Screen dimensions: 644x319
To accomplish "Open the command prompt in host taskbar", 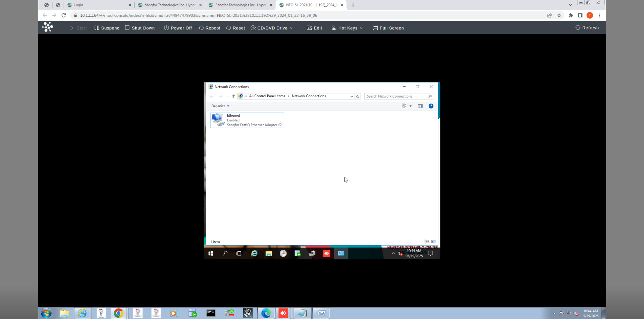I will point(211,313).
